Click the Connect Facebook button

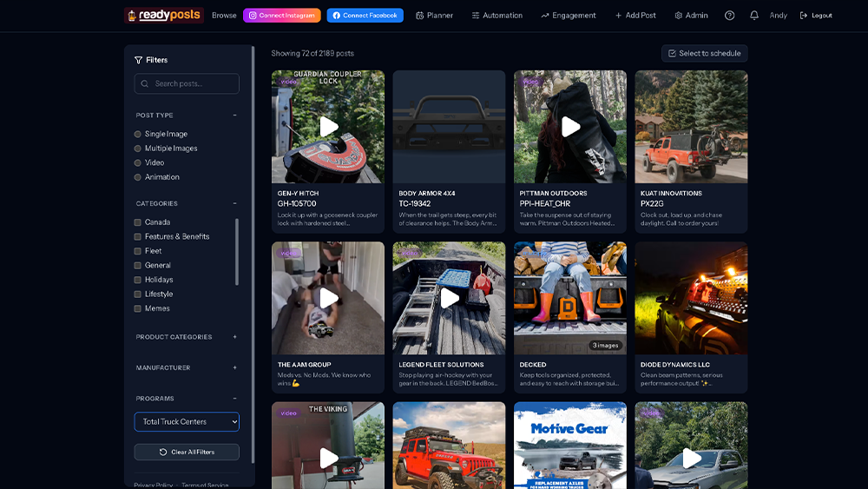click(x=365, y=16)
